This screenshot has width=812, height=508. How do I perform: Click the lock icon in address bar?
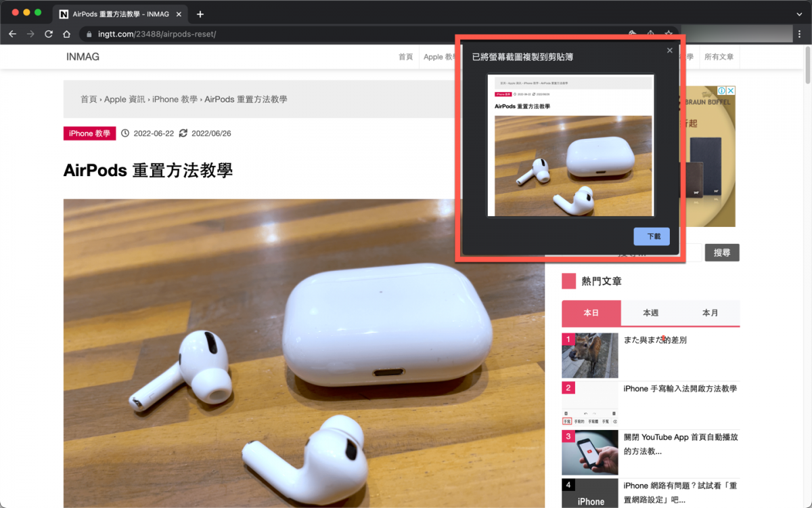pos(88,34)
